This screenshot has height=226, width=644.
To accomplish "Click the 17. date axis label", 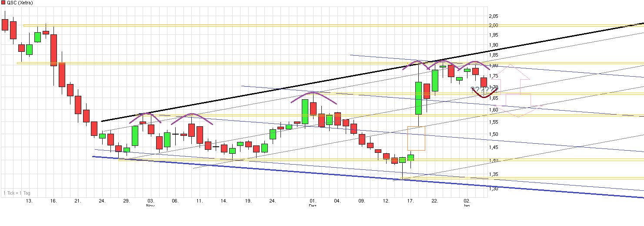I will click(x=410, y=201).
